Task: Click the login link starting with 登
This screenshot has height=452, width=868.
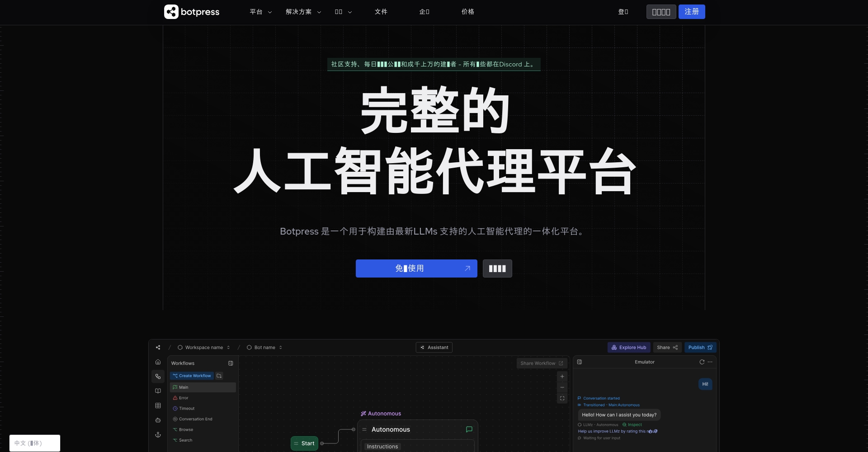Action: click(x=623, y=12)
